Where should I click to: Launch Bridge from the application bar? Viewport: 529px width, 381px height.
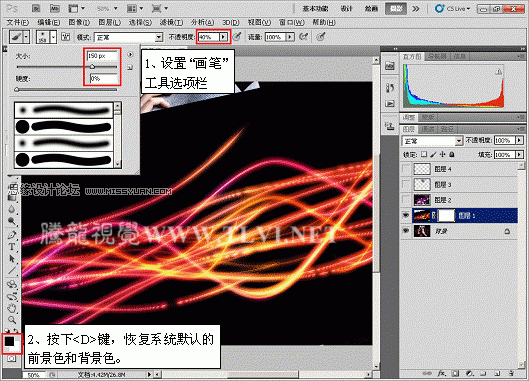[36, 8]
